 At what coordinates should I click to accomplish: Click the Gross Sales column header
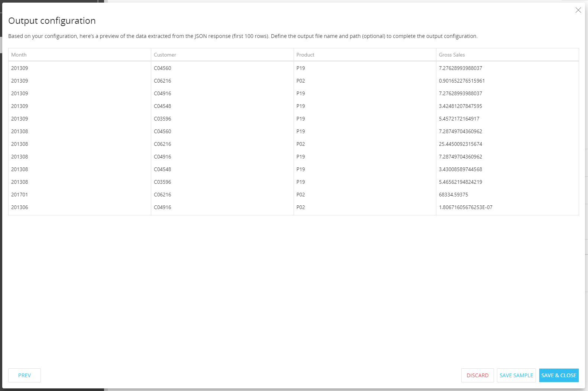(x=452, y=55)
